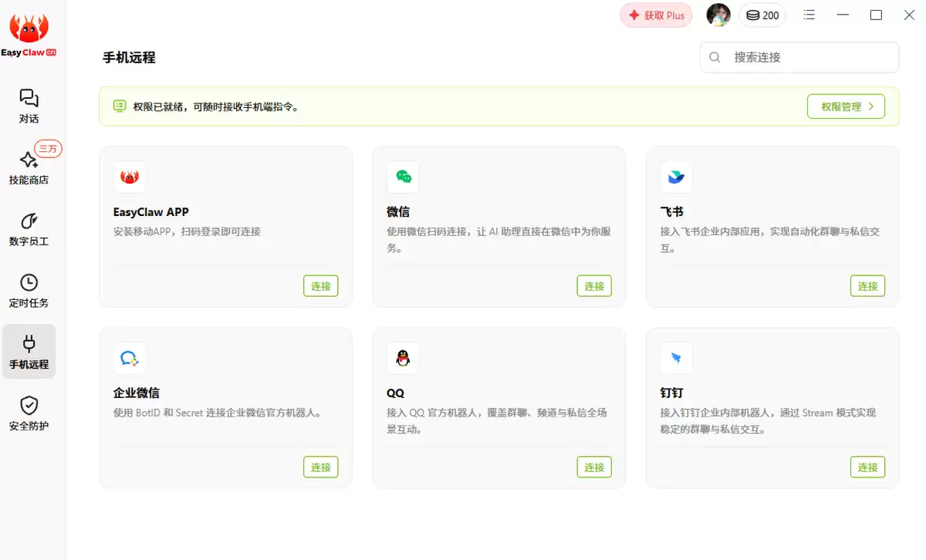This screenshot has height=560, width=926.
Task: Click the QQ penguin icon
Action: [x=403, y=358]
